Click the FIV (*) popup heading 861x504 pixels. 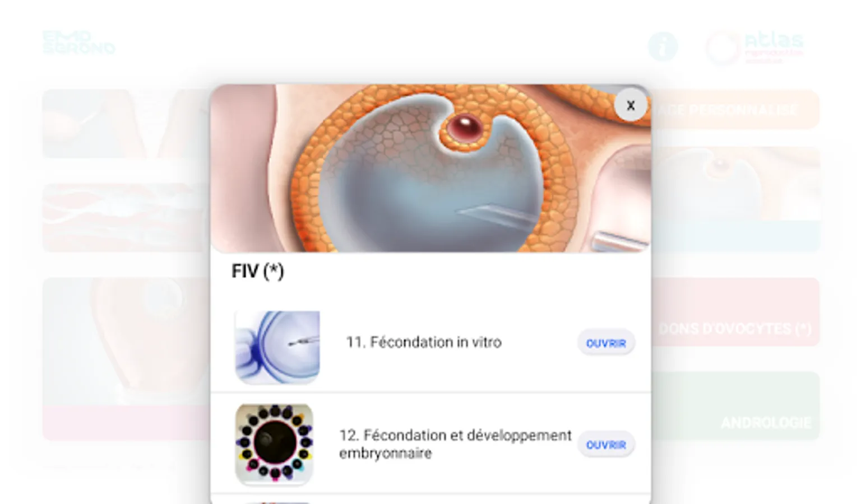tap(258, 271)
